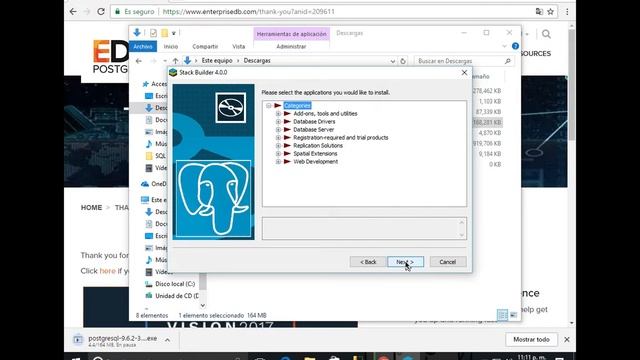Cancel the Stack Builder wizard
Image resolution: width=640 pixels, height=360 pixels.
click(448, 262)
